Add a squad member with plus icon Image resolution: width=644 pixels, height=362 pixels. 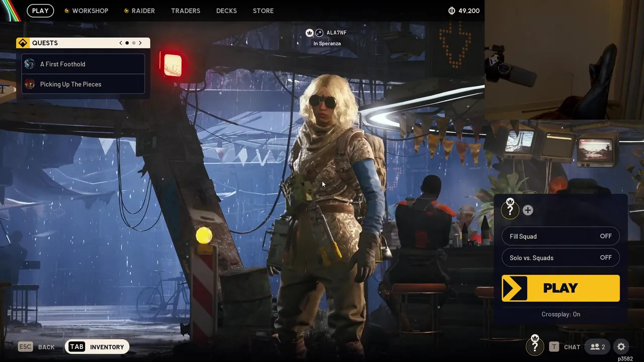point(528,210)
